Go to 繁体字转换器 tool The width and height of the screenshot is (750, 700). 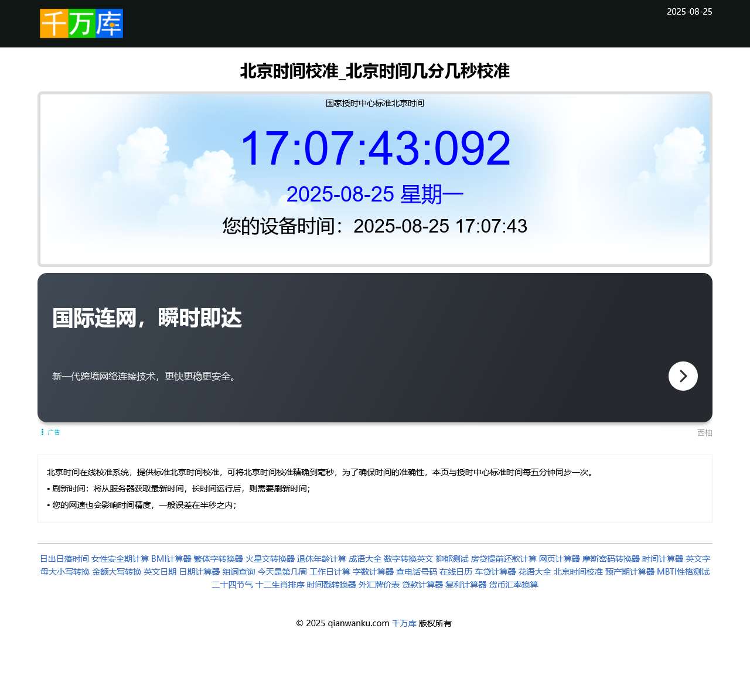click(x=218, y=559)
